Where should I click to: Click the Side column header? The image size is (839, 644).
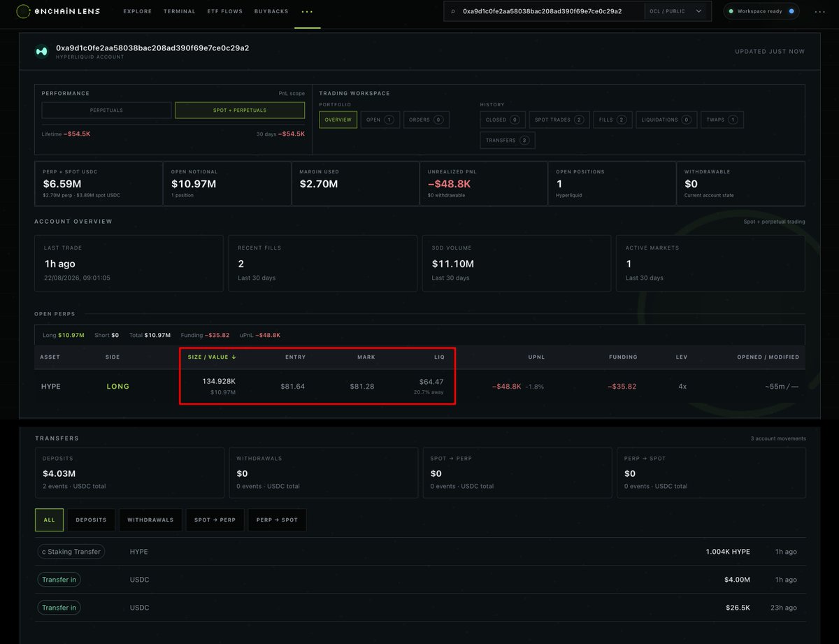pos(113,357)
